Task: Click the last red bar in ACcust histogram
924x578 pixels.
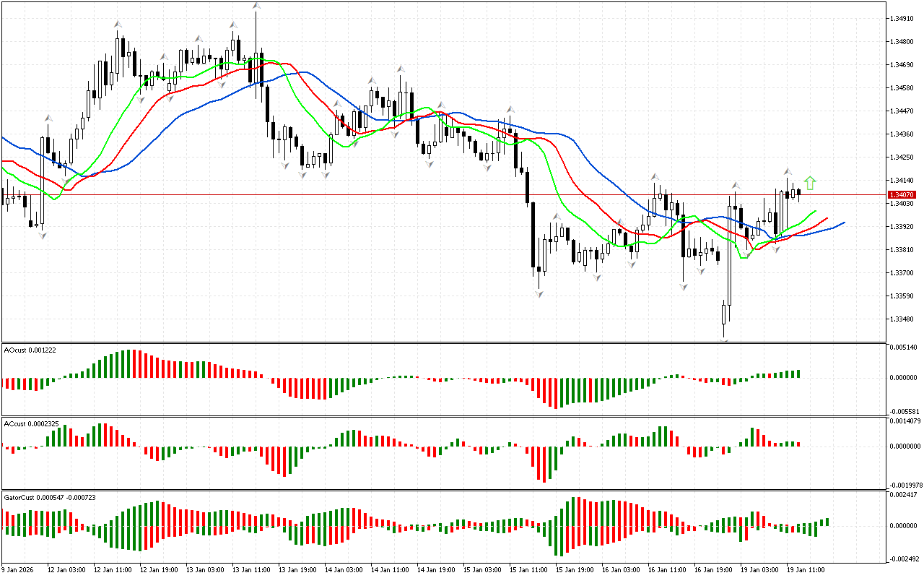Action: tap(798, 444)
